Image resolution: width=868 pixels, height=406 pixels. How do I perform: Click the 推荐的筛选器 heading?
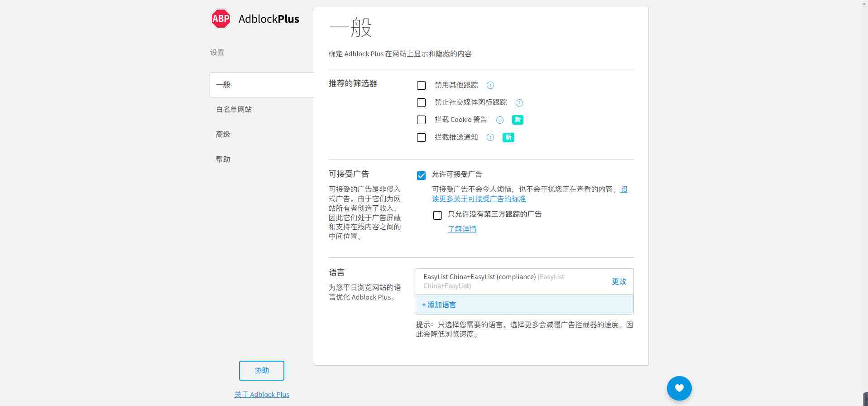click(x=353, y=83)
